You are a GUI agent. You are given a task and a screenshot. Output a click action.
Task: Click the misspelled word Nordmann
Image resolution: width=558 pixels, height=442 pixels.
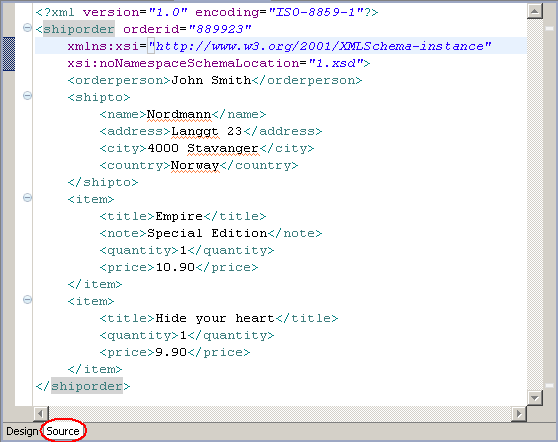179,115
